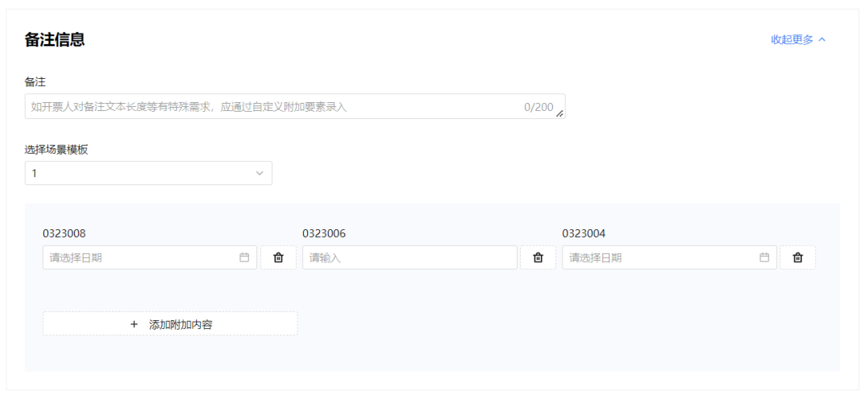The height and width of the screenshot is (395, 868).
Task: Click the upward chevron next to 收起更多
Action: 822,39
